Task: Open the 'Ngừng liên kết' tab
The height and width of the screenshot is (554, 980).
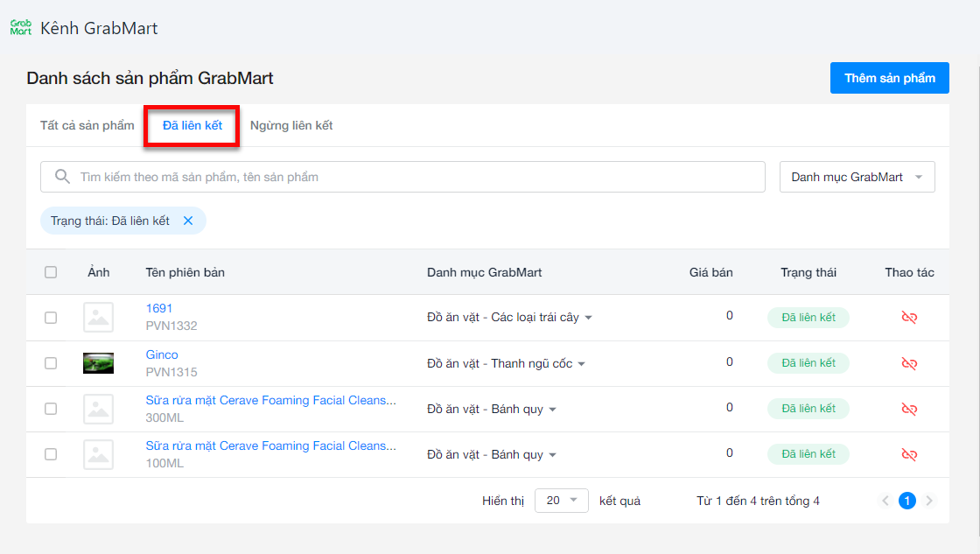Action: [x=291, y=125]
